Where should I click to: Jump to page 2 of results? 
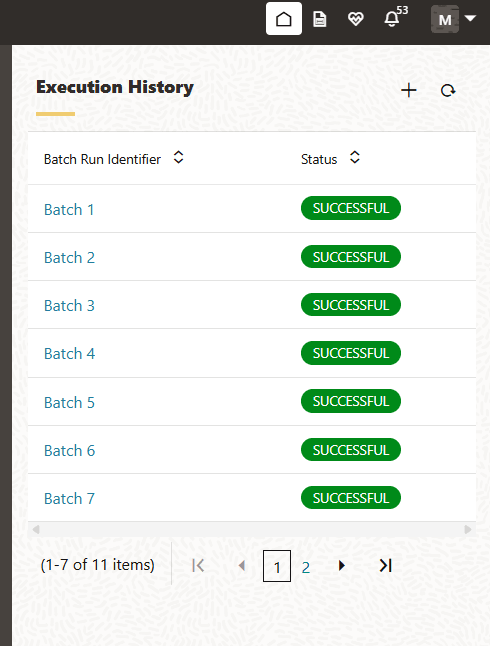306,567
